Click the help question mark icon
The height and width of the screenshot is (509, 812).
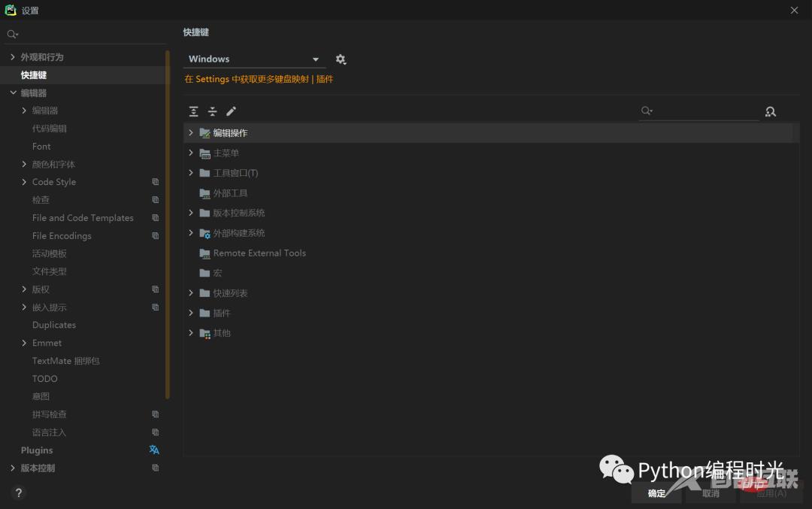(18, 492)
